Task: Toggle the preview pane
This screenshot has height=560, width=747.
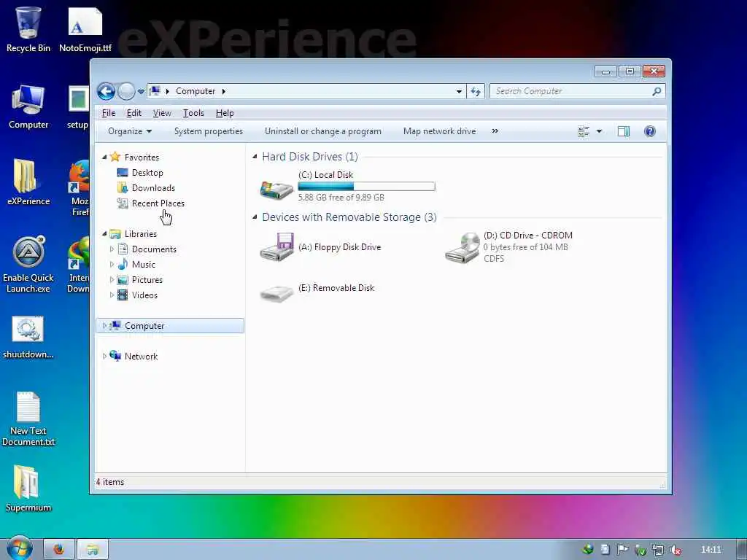Action: [x=624, y=131]
